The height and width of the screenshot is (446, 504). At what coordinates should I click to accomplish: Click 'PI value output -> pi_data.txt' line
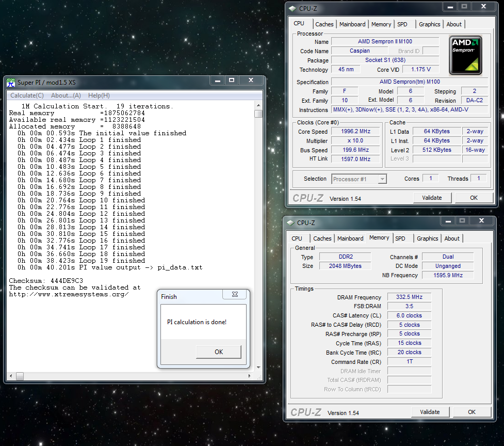(110, 267)
